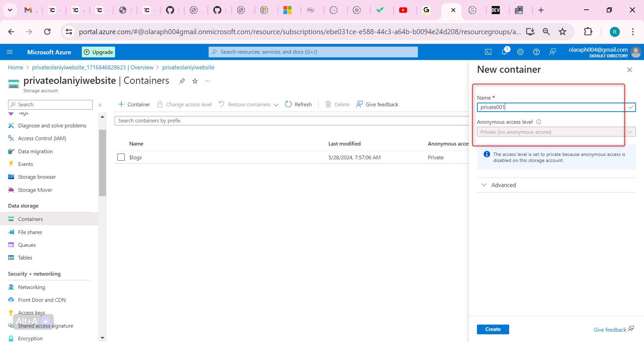Open the browser extensions puzzle icon
This screenshot has width=644, height=342.
click(588, 32)
